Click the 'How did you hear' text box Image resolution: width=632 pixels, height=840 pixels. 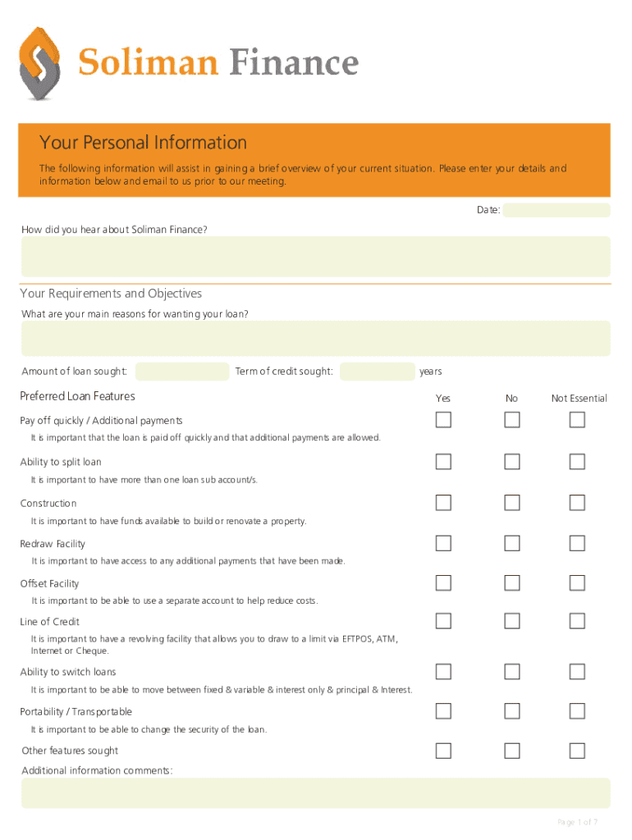coord(315,256)
